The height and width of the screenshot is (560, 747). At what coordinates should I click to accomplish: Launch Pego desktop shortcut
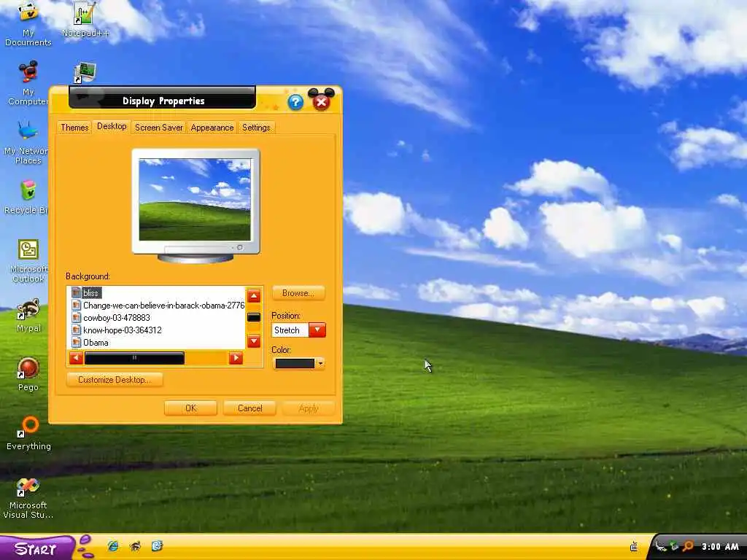(28, 374)
